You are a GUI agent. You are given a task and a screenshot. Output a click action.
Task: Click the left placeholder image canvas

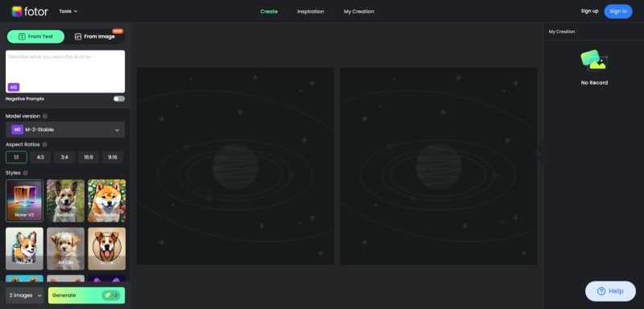tap(235, 167)
